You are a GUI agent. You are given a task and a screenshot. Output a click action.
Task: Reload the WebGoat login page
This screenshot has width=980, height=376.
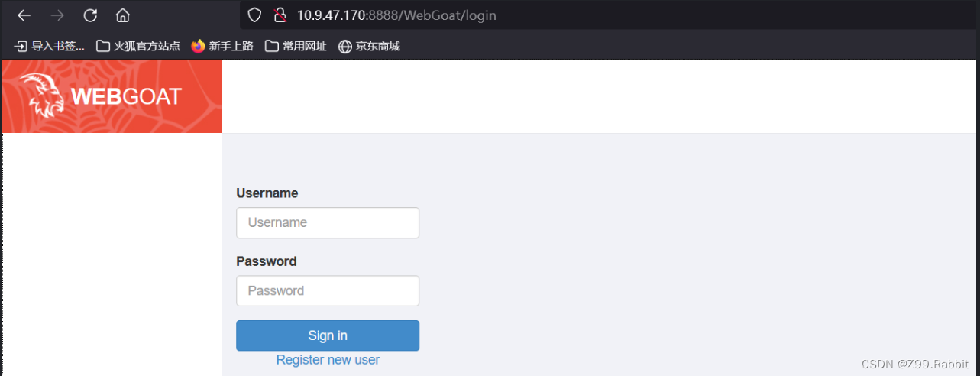90,15
